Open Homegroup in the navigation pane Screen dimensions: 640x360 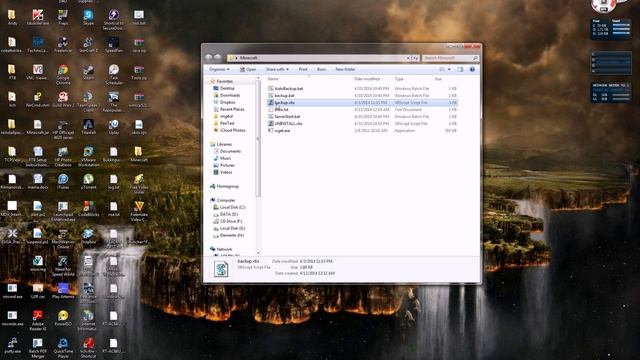(227, 186)
